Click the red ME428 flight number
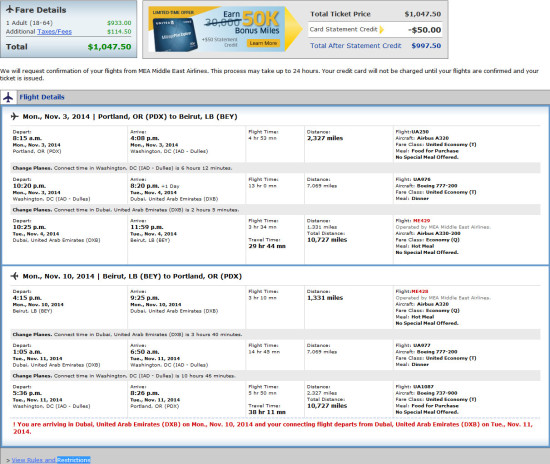Viewport: 550px width, 464px height. (420, 291)
